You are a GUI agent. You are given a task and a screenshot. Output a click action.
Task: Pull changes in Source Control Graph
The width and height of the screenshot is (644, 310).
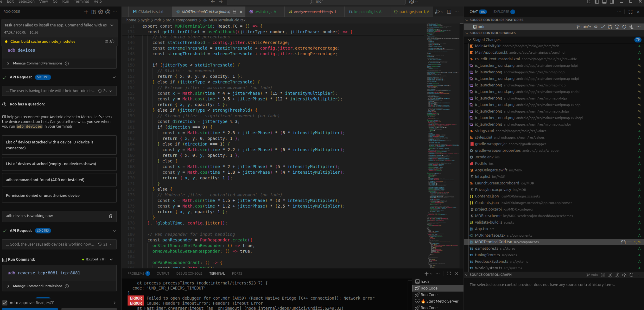[617, 275]
